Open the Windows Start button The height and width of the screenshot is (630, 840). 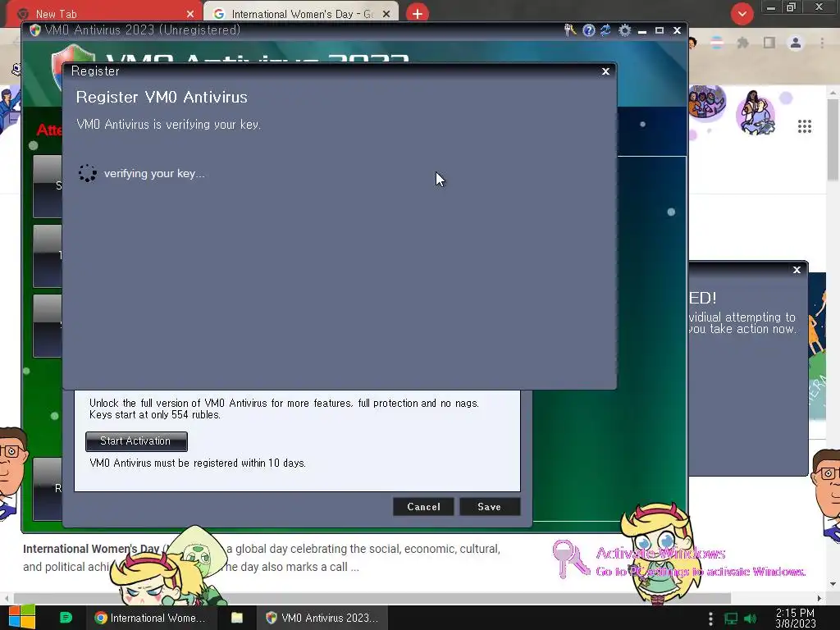pyautogui.click(x=21, y=618)
